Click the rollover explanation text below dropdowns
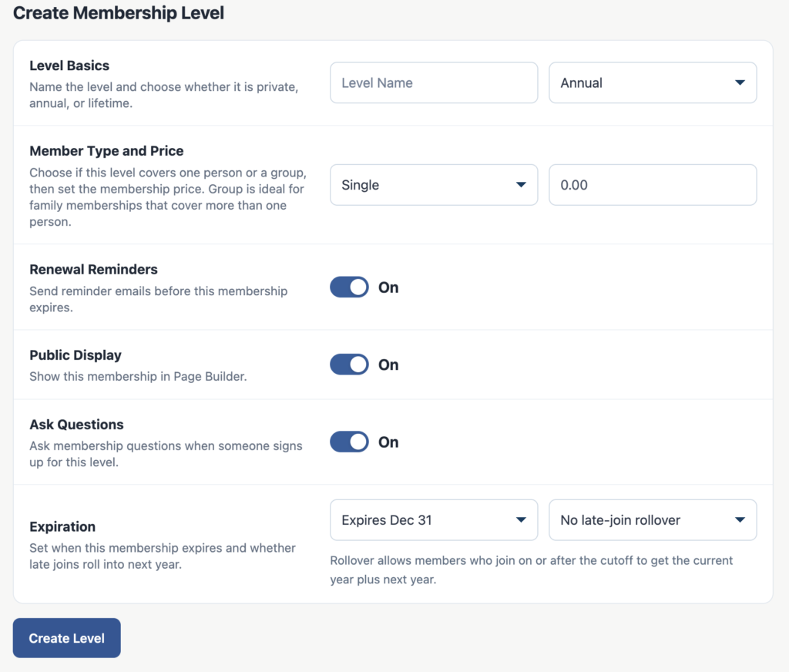The width and height of the screenshot is (789, 672). (532, 570)
